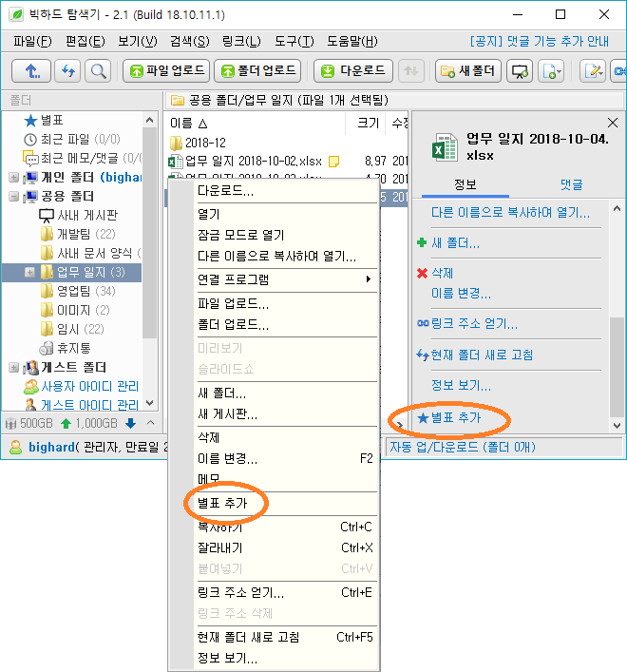627x672 pixels.
Task: Expand the 게스트 폴더 tree node
Action: point(13,367)
